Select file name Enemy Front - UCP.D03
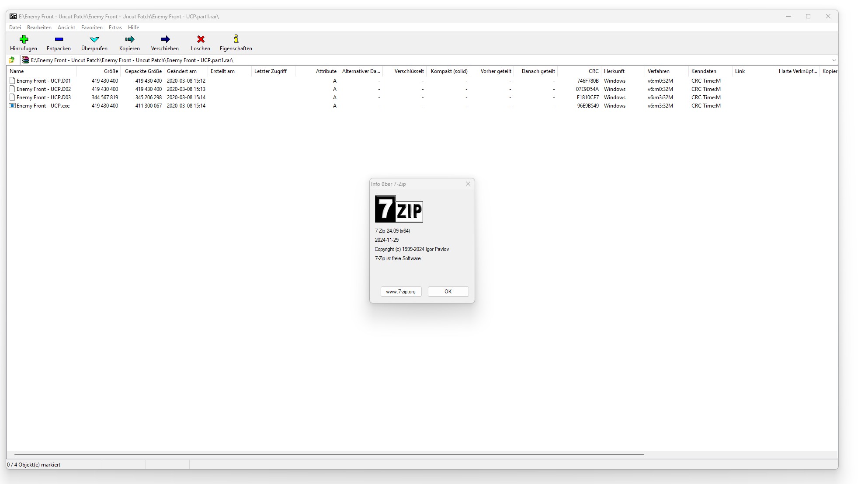 pyautogui.click(x=44, y=97)
